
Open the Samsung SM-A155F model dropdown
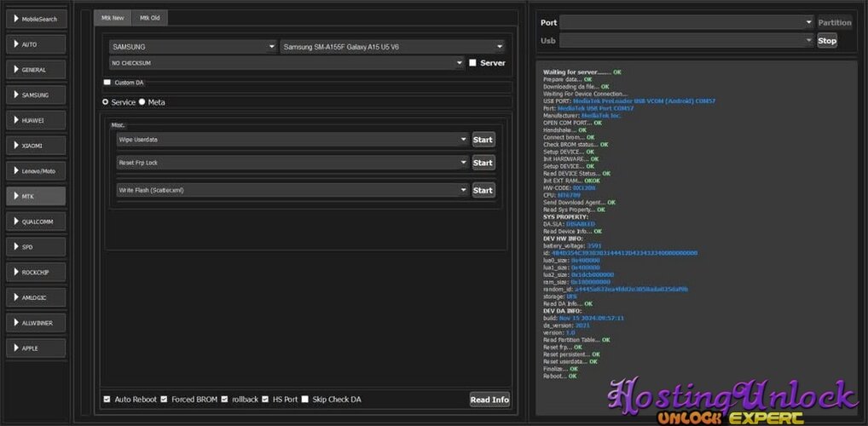click(392, 47)
